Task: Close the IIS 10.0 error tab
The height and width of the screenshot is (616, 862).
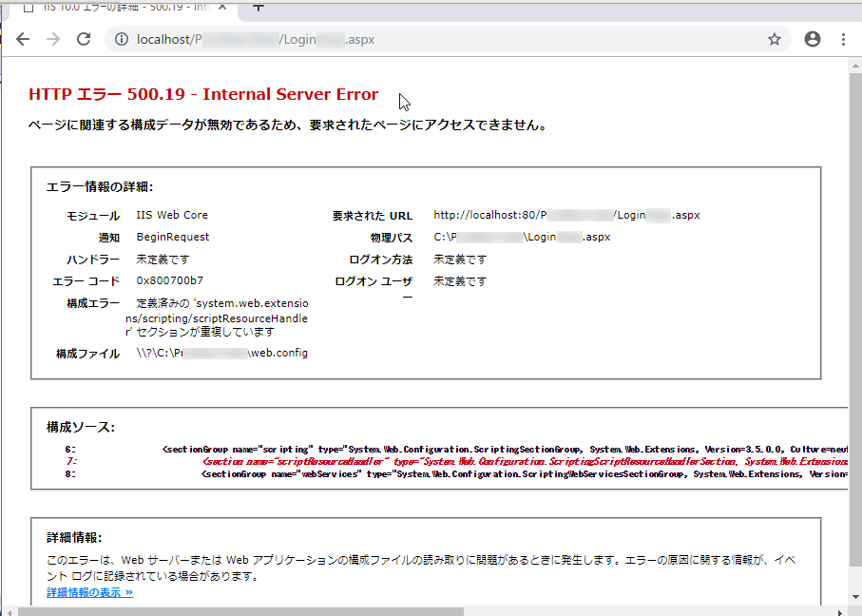Action: (225, 7)
